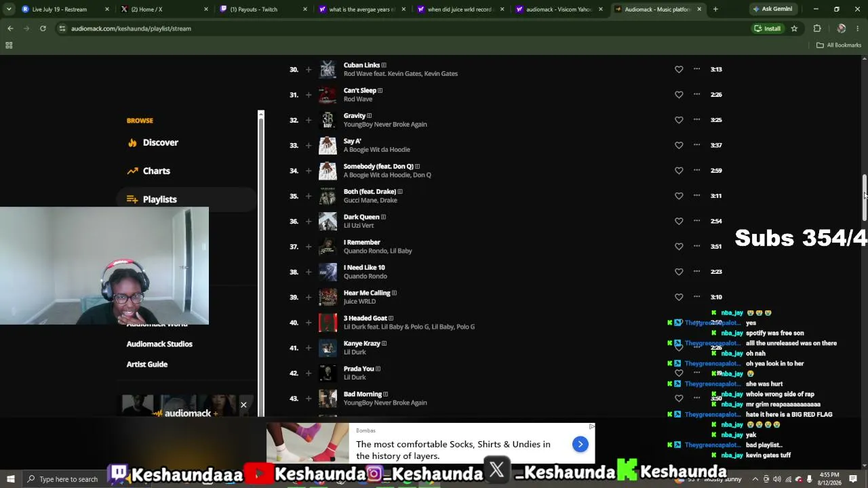Open the Chrome profile avatar
868x488 pixels.
[x=841, y=28]
